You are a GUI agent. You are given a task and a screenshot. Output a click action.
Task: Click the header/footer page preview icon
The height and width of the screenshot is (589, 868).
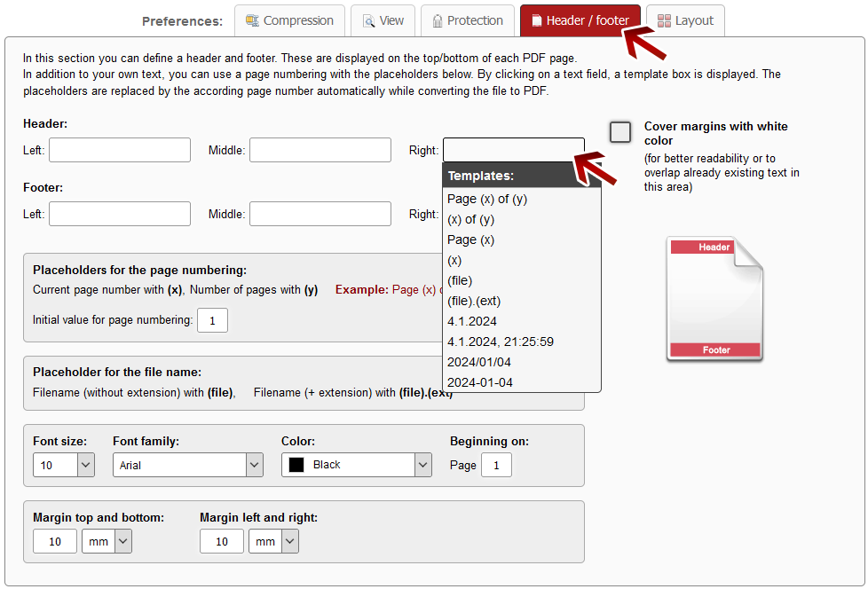(x=715, y=299)
